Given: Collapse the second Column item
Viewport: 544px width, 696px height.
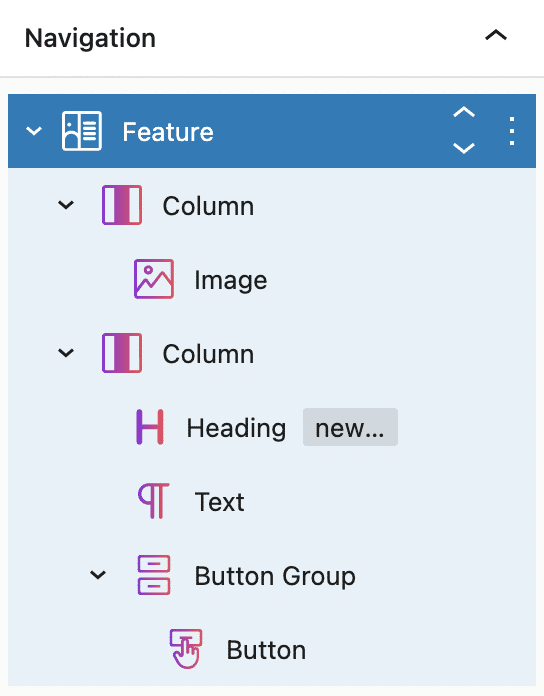Looking at the screenshot, I should 66,353.
